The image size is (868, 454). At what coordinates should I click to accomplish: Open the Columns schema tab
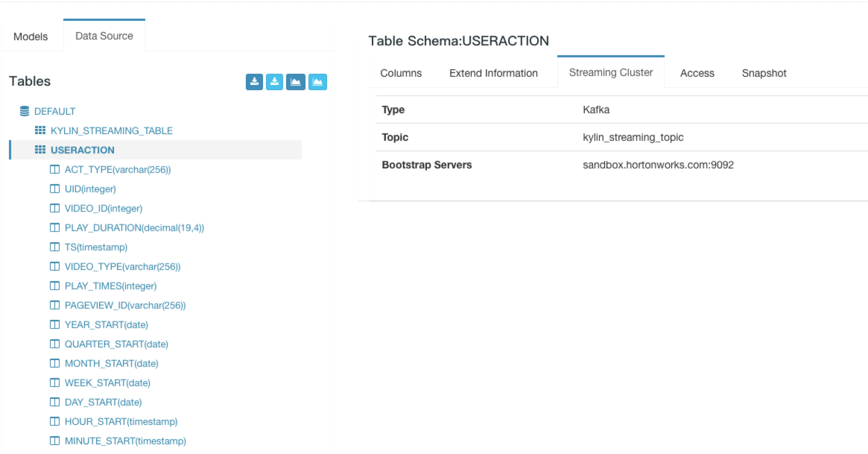[x=401, y=73]
